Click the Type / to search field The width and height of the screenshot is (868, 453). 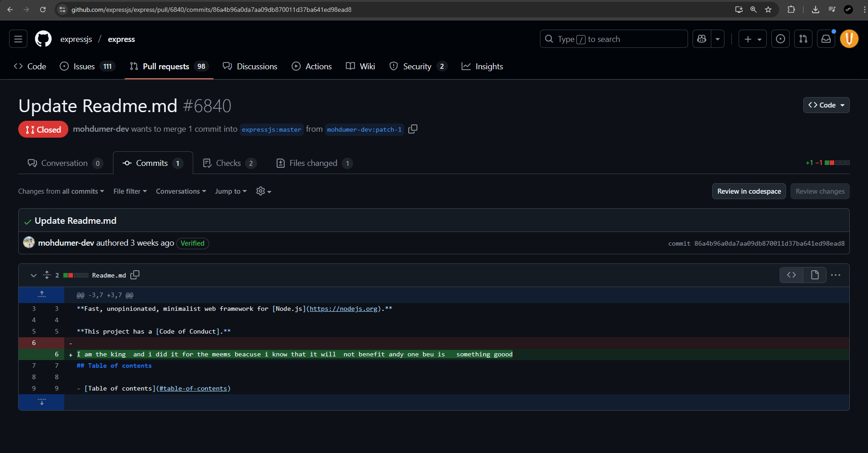[613, 39]
